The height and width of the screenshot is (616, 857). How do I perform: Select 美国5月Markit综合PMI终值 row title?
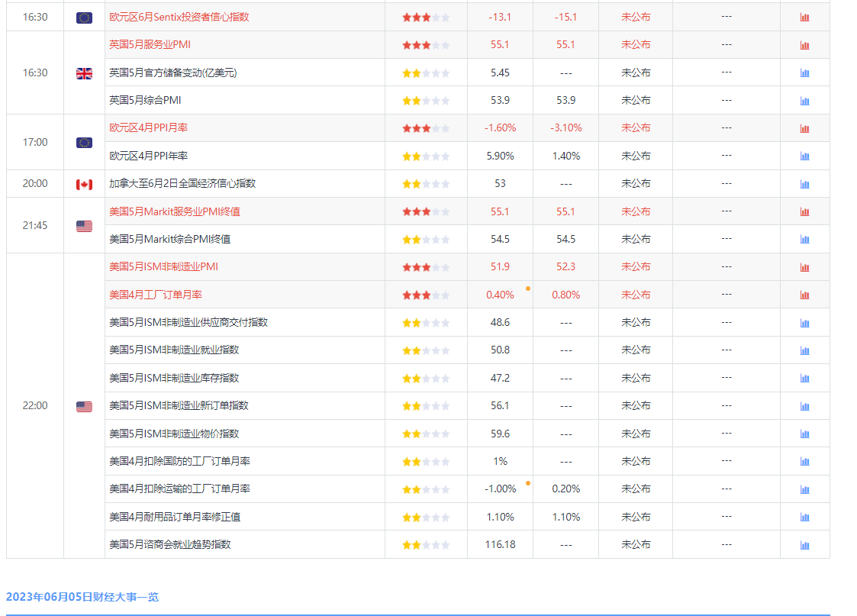click(170, 239)
